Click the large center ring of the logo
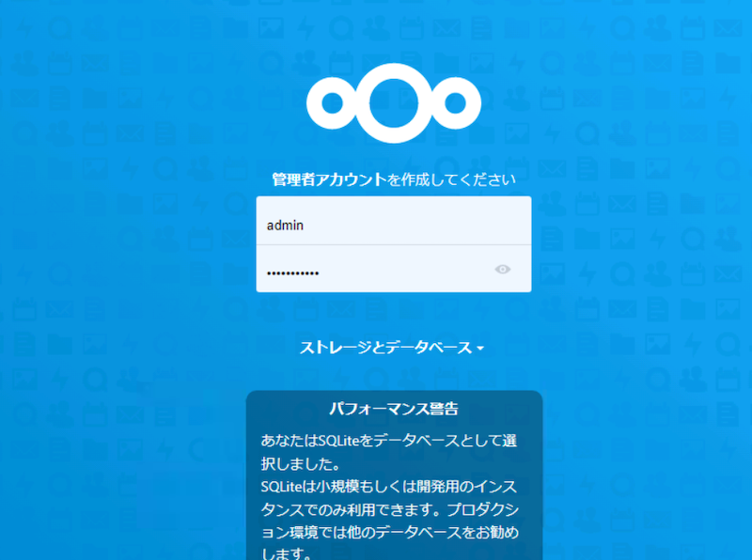 click(x=394, y=103)
